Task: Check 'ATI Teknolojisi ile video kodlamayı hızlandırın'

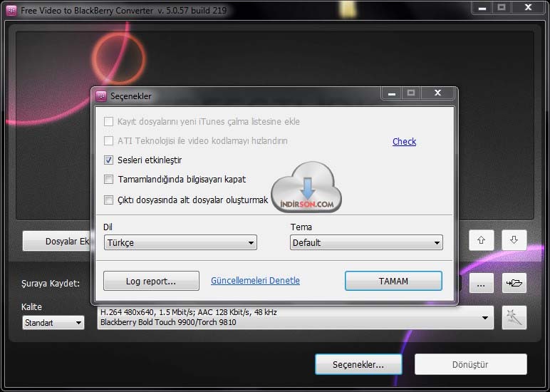Action: [109, 140]
